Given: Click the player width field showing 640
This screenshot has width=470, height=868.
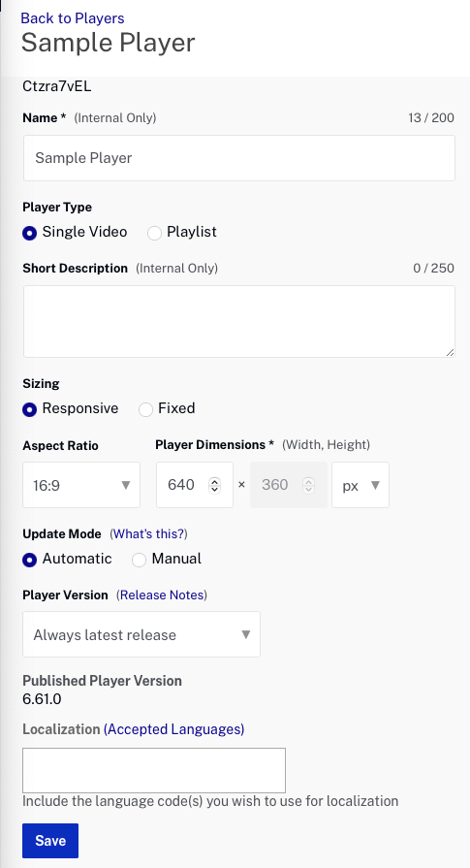Looking at the screenshot, I should (195, 485).
